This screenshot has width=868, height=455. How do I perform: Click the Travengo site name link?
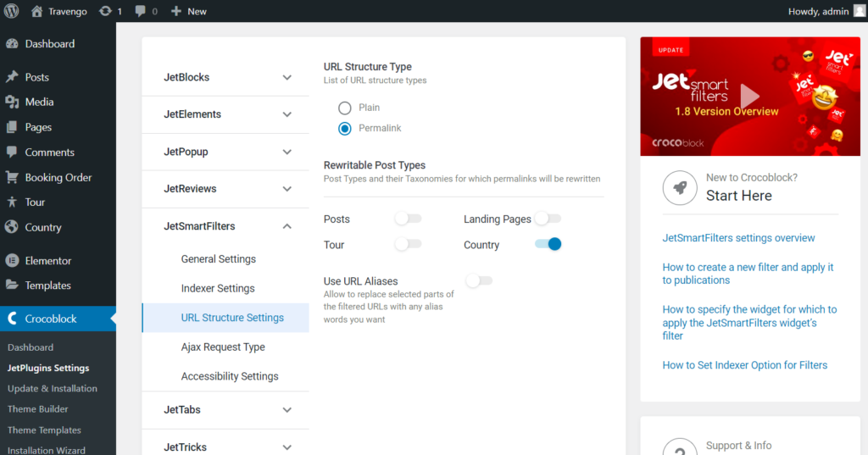[68, 11]
